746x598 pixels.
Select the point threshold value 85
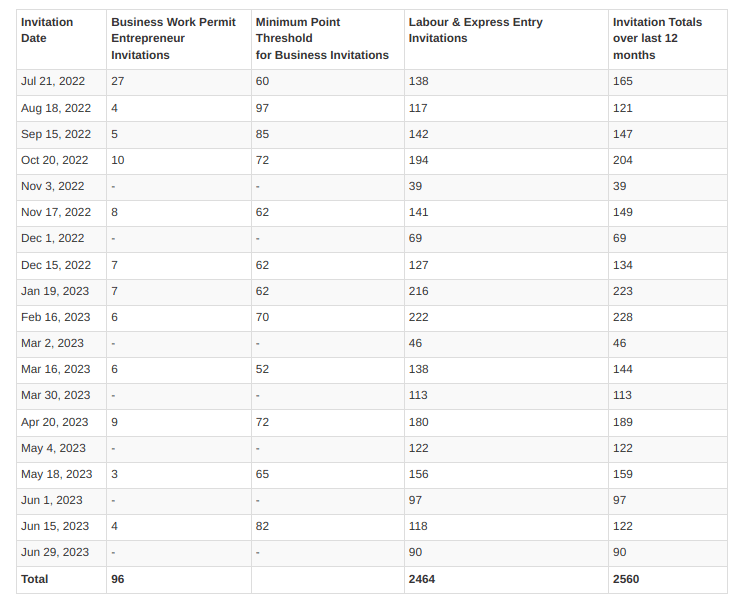(263, 134)
